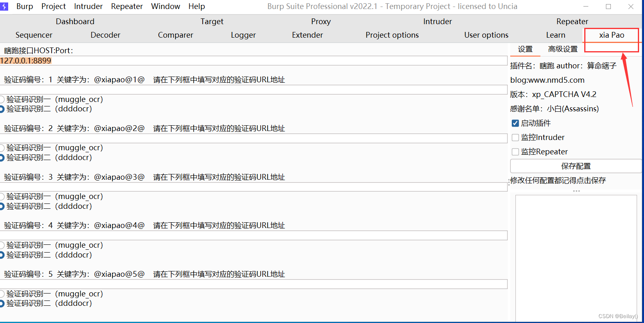Switch to the Intruder tab
The image size is (644, 323).
(x=438, y=21)
